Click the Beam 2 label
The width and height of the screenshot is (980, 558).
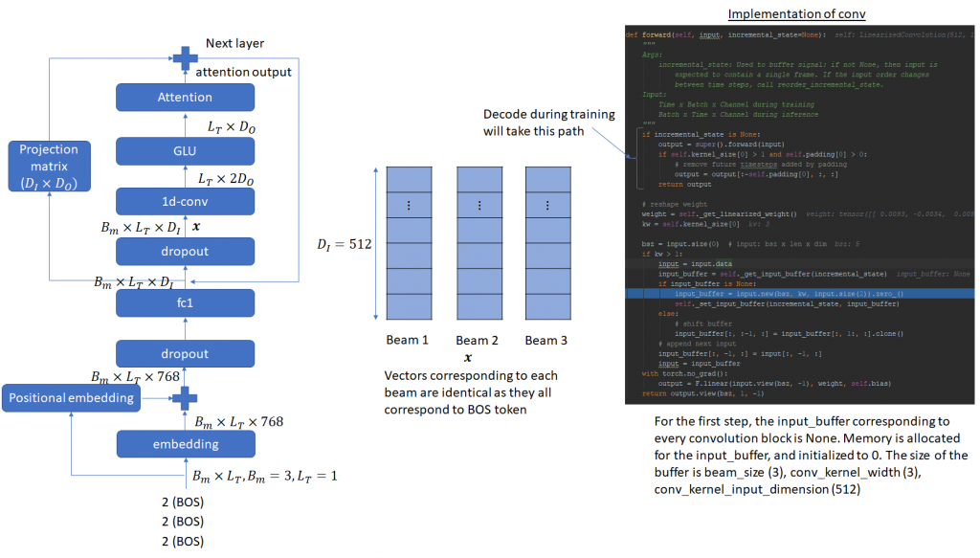point(478,341)
